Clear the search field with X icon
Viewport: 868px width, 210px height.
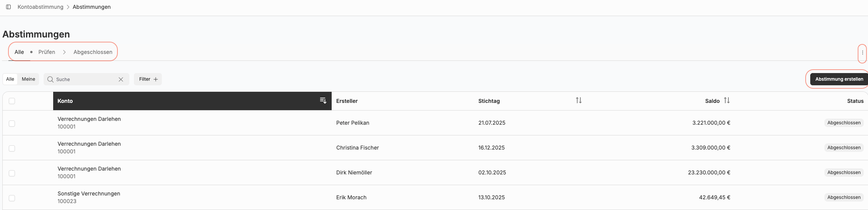(x=121, y=79)
